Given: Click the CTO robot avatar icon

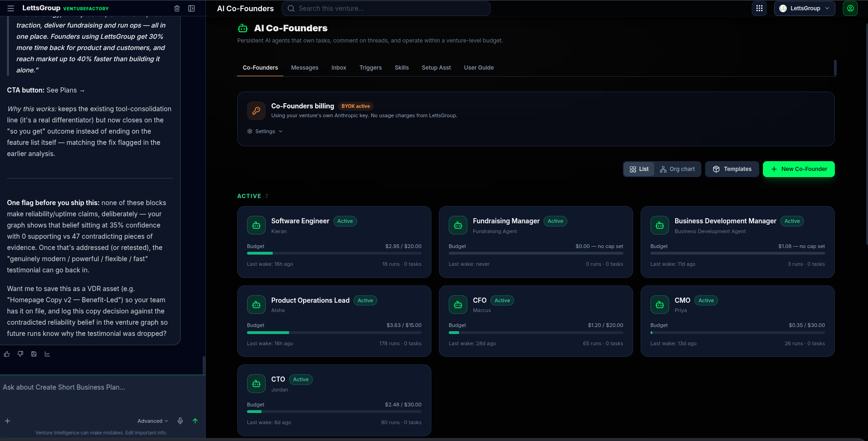Looking at the screenshot, I should (x=256, y=384).
